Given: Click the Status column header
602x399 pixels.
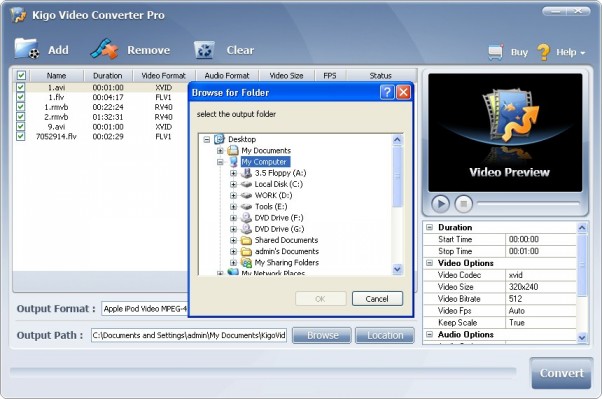Looking at the screenshot, I should [381, 76].
